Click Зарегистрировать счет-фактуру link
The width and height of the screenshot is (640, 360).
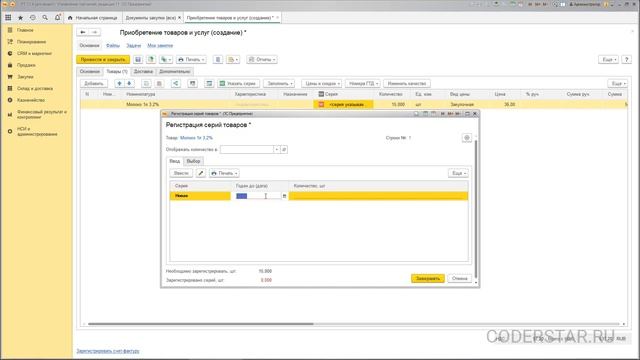coord(108,351)
